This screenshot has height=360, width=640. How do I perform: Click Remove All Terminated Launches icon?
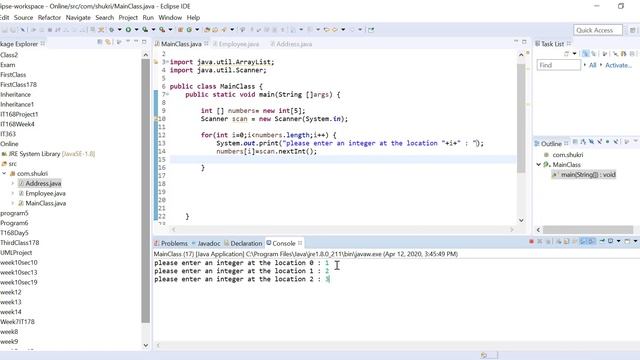coord(548,242)
